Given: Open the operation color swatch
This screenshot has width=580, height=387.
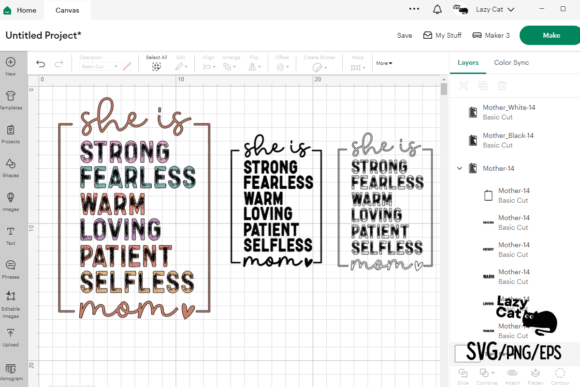Looking at the screenshot, I should (127, 67).
